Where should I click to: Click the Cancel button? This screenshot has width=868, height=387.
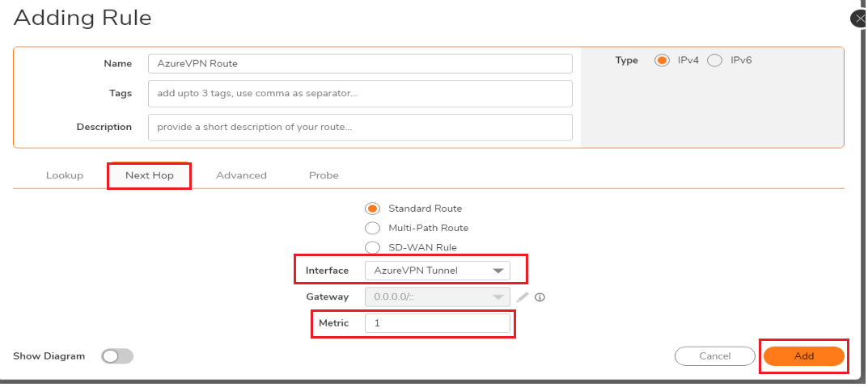point(714,356)
